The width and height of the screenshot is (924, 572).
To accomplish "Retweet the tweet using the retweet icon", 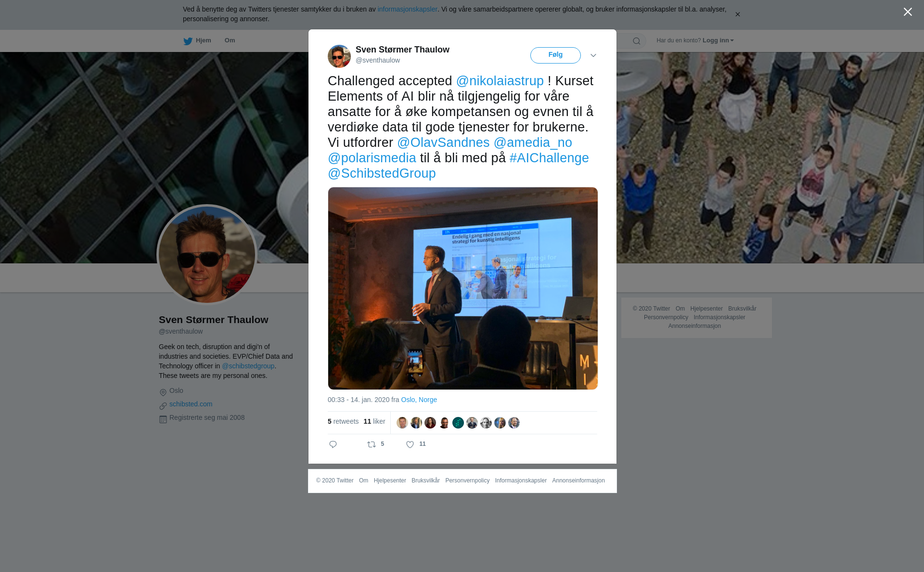I will pyautogui.click(x=372, y=444).
